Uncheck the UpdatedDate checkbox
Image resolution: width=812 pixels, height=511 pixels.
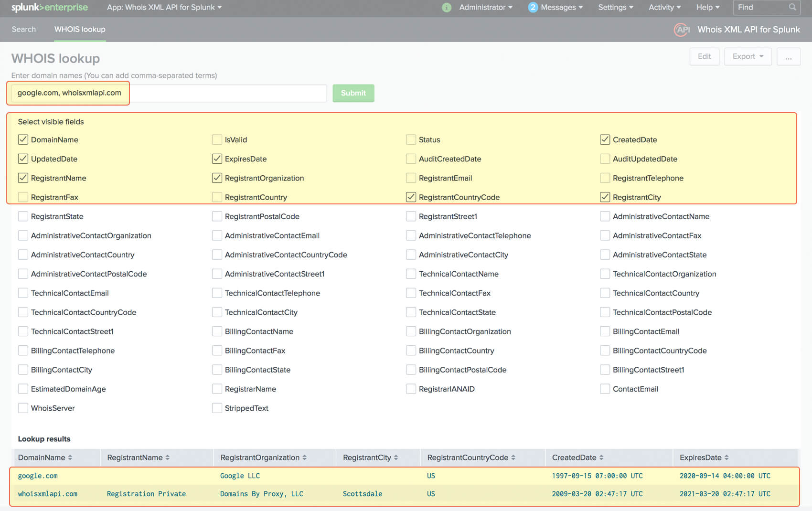(x=23, y=159)
